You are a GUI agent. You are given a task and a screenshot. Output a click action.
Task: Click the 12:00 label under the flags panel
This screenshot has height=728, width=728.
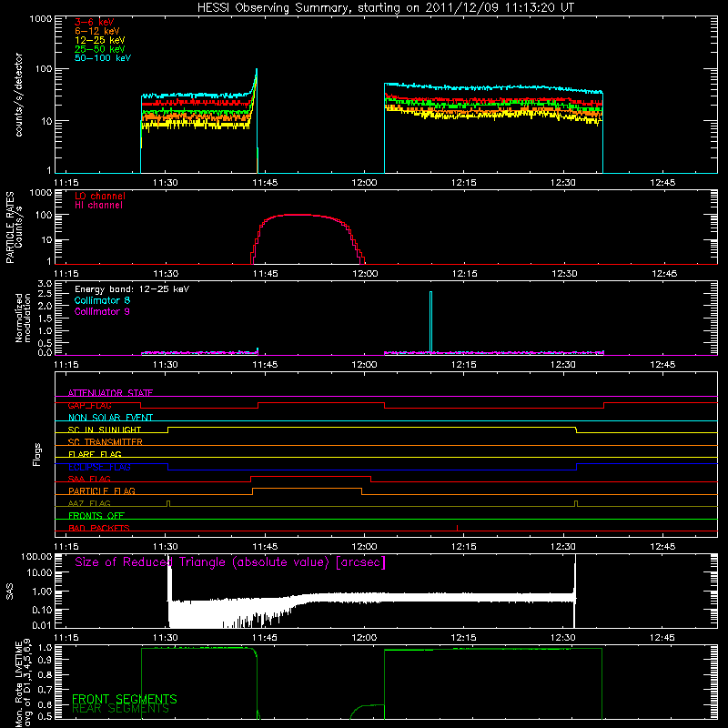(x=365, y=547)
